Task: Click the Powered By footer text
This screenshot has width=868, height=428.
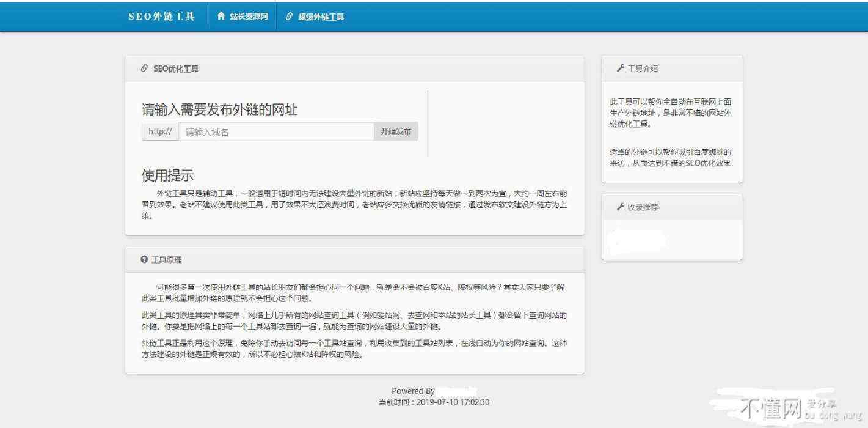Action: pyautogui.click(x=413, y=391)
